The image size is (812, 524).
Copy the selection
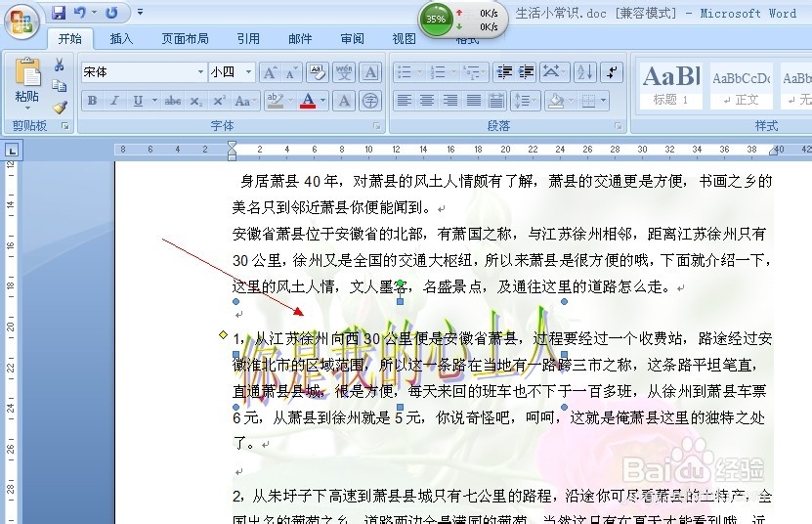[x=59, y=85]
